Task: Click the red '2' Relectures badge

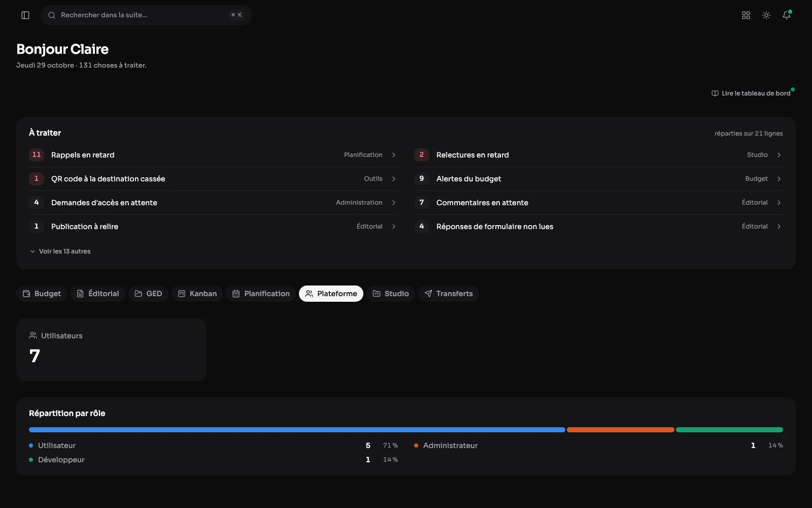Action: 422,155
